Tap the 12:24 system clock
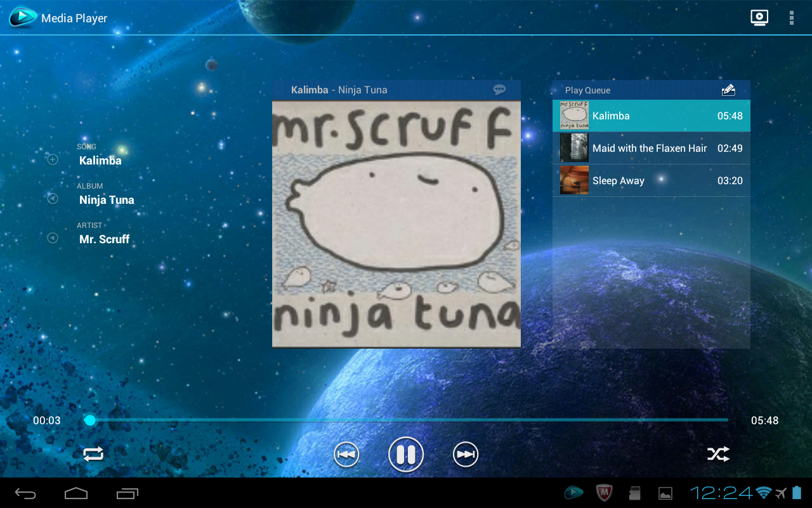The image size is (812, 508). coord(721,493)
